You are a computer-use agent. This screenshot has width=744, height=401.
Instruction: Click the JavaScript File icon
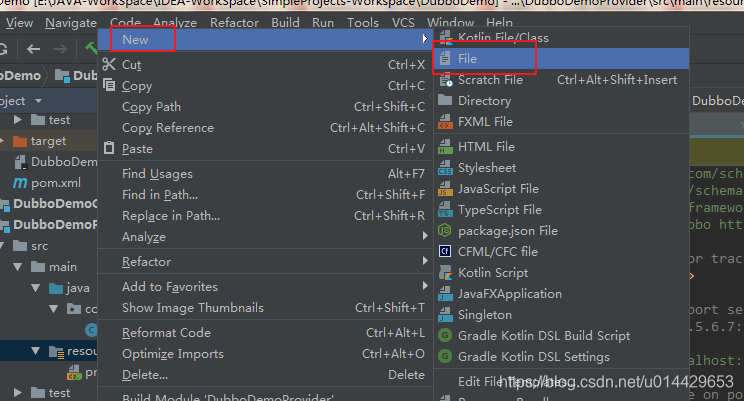[445, 189]
